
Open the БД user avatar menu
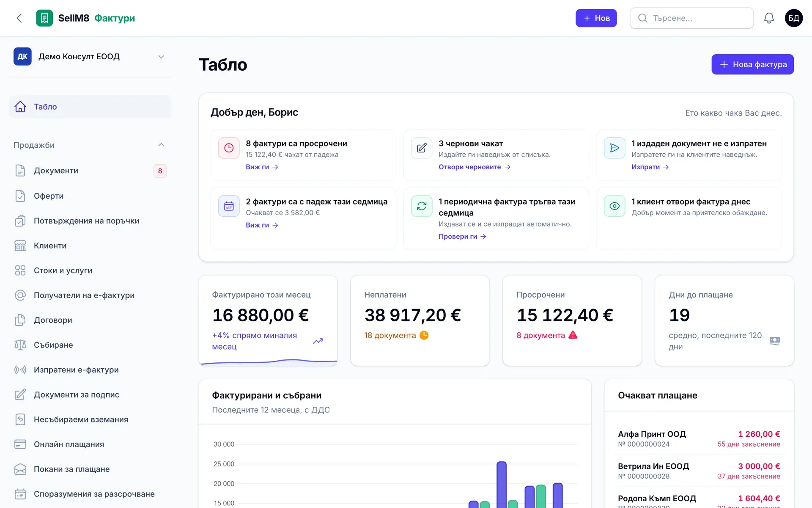794,18
